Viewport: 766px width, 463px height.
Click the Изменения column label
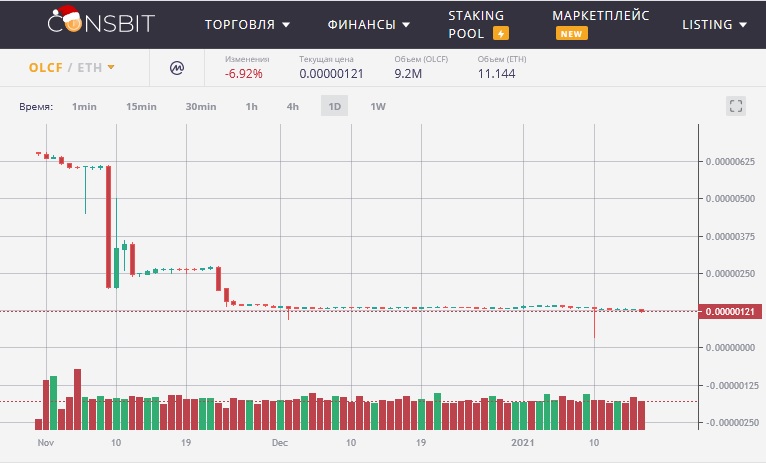[247, 59]
